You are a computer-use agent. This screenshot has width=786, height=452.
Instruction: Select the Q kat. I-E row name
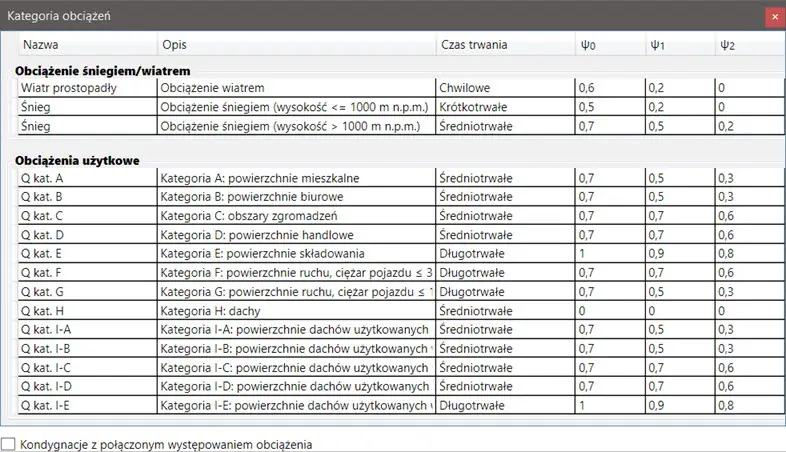(45, 406)
